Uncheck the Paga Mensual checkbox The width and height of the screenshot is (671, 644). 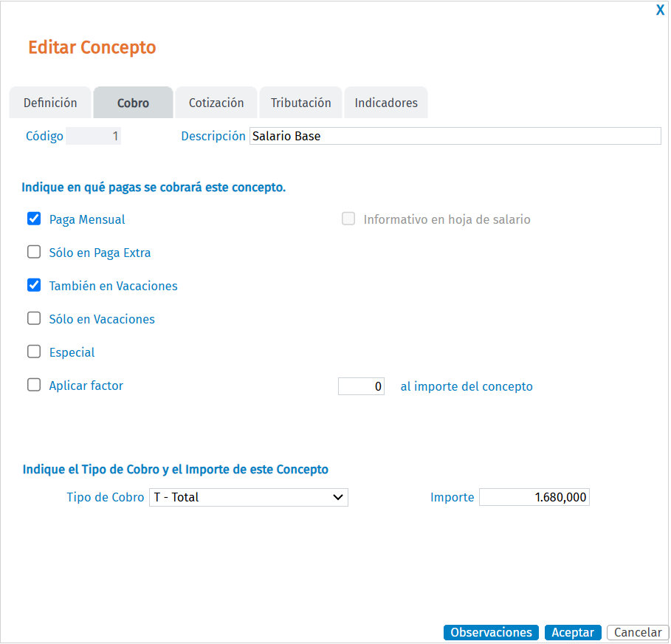pyautogui.click(x=34, y=219)
